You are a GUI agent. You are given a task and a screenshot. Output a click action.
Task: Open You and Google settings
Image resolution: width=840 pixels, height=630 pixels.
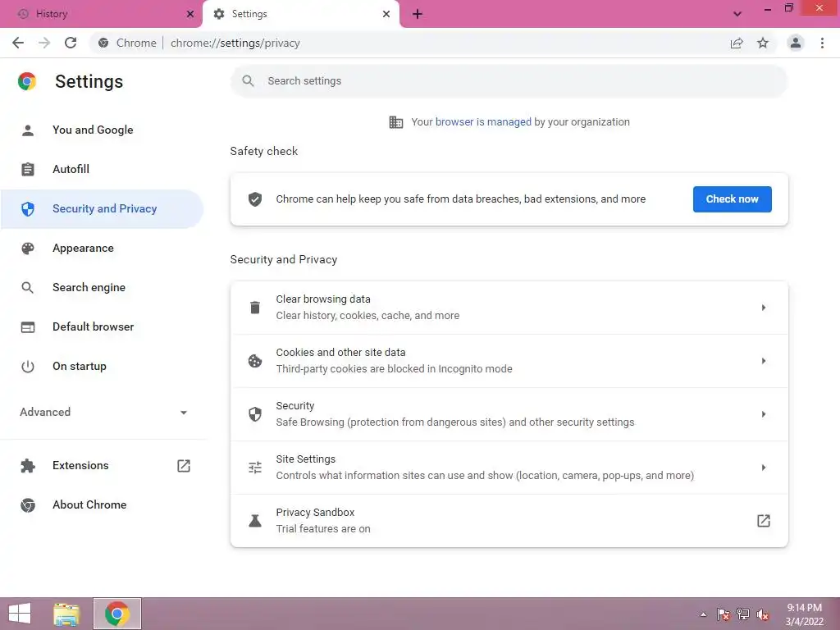(x=102, y=130)
